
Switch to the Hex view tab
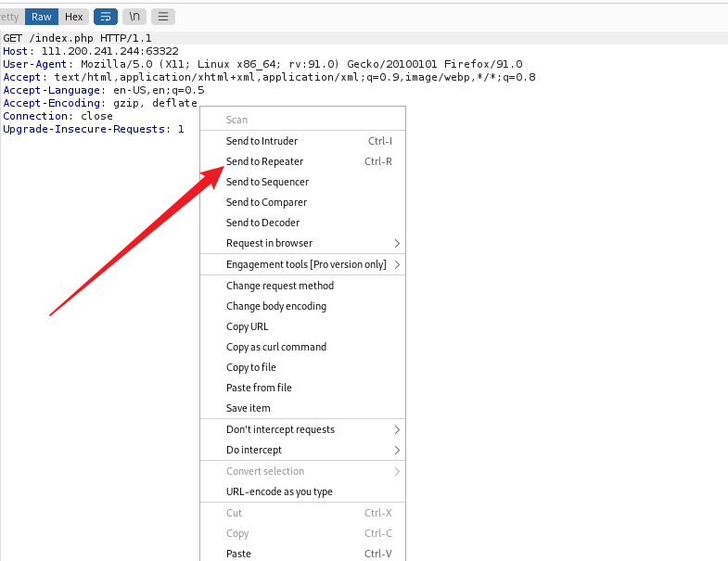74,17
